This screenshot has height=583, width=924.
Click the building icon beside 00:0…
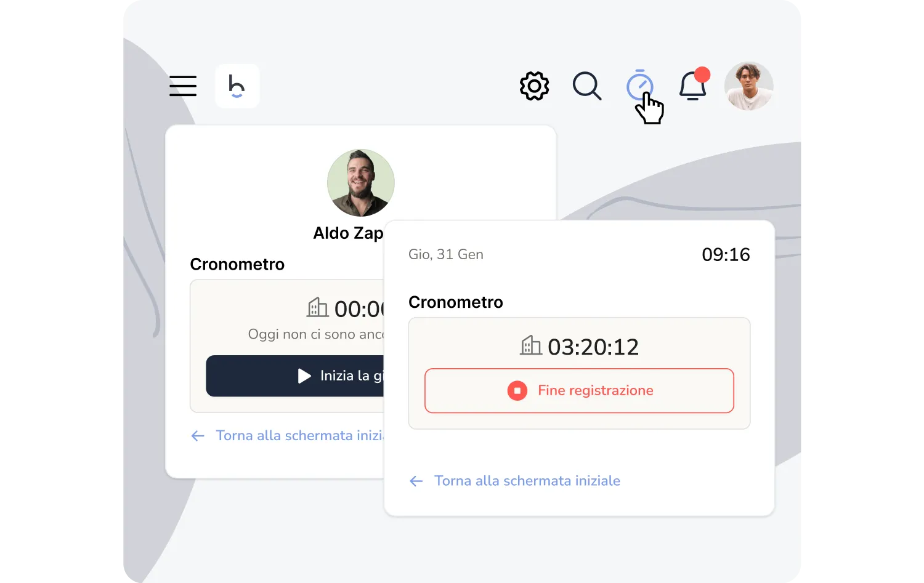[318, 307]
